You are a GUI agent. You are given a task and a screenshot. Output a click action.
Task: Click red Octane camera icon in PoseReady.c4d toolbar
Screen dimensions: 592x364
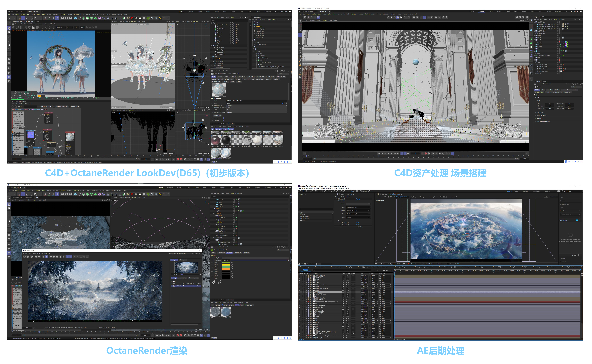(132, 18)
